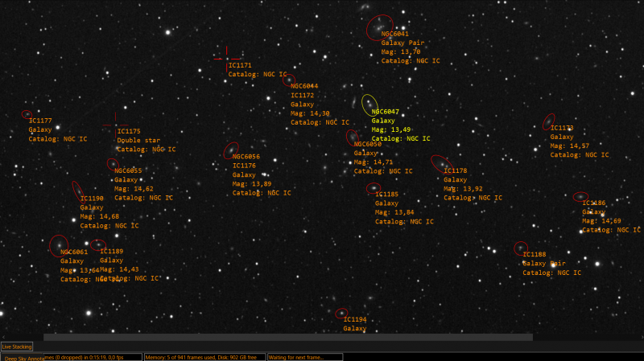Select the IC1190 annotation label
Screen dimensions: 644x361
coord(92,199)
